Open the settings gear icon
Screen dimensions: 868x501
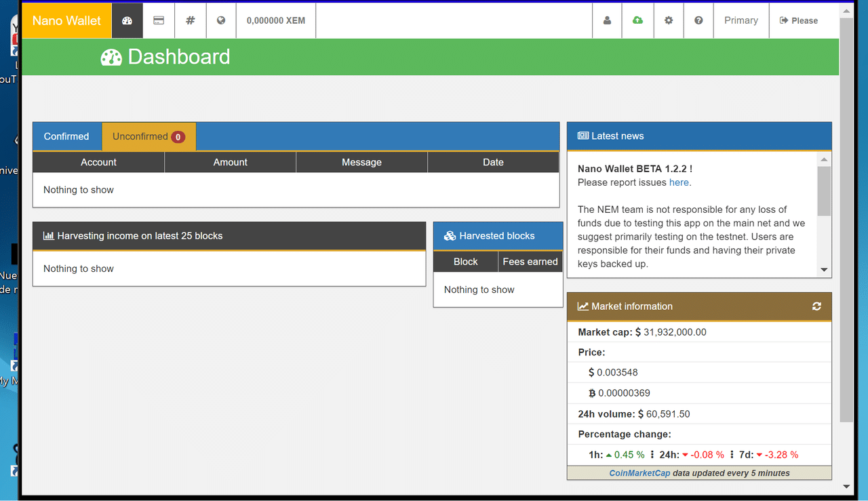pos(669,20)
